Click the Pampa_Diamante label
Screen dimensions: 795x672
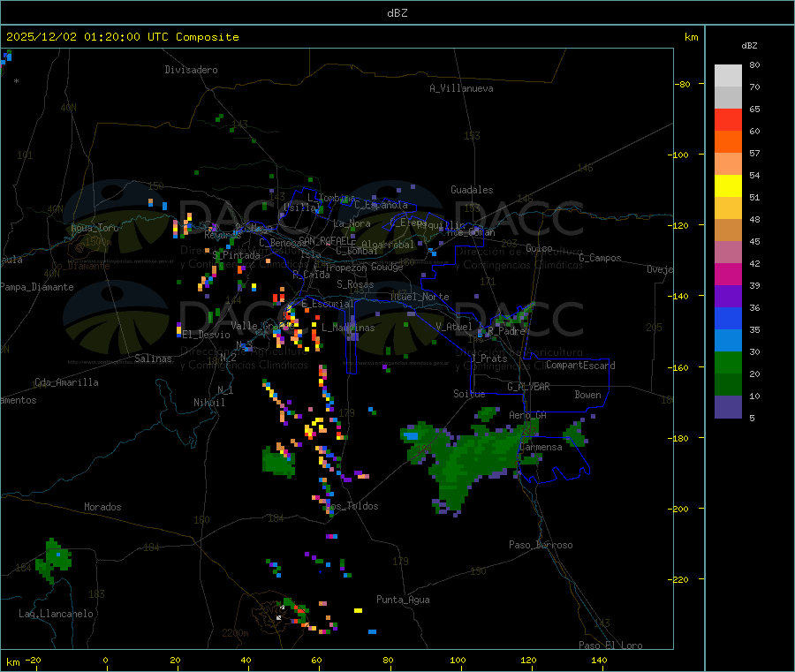tap(37, 287)
